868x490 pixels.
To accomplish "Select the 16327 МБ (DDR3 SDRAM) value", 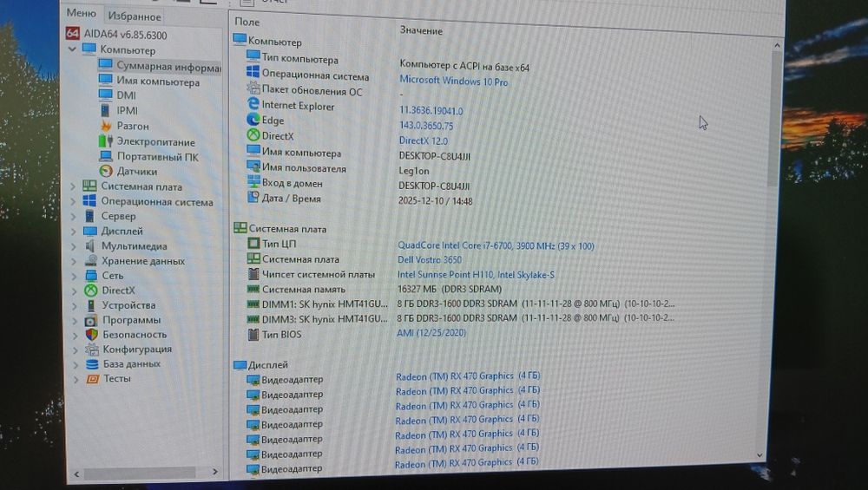I will click(450, 289).
